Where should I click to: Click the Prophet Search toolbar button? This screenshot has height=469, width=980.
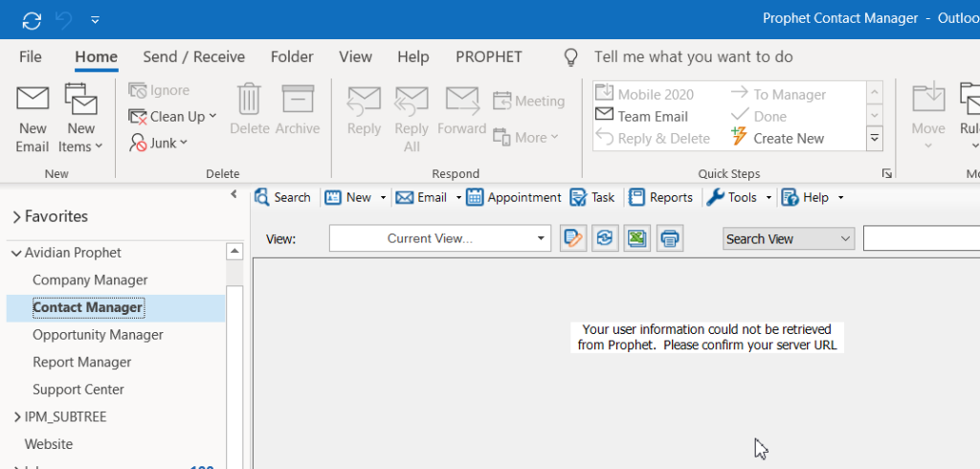click(282, 197)
